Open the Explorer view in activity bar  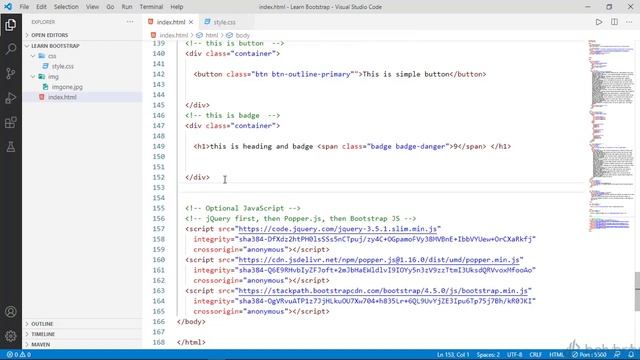[11, 25]
